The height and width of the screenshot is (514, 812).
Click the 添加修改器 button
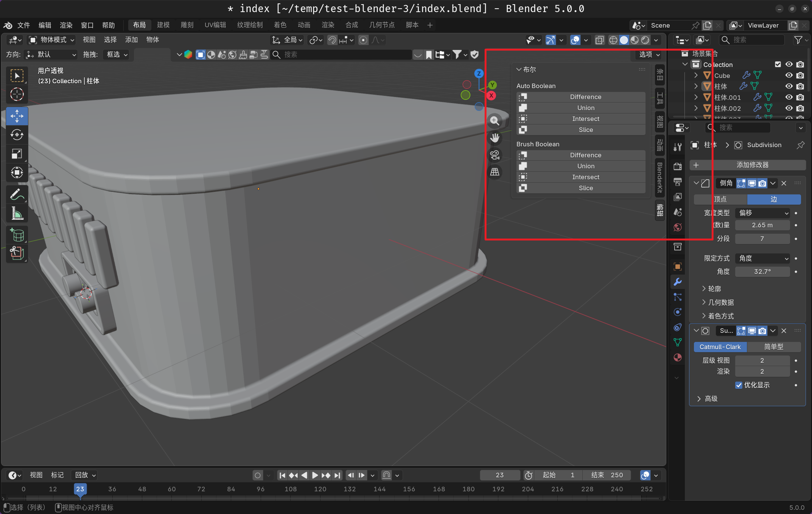[x=752, y=165]
